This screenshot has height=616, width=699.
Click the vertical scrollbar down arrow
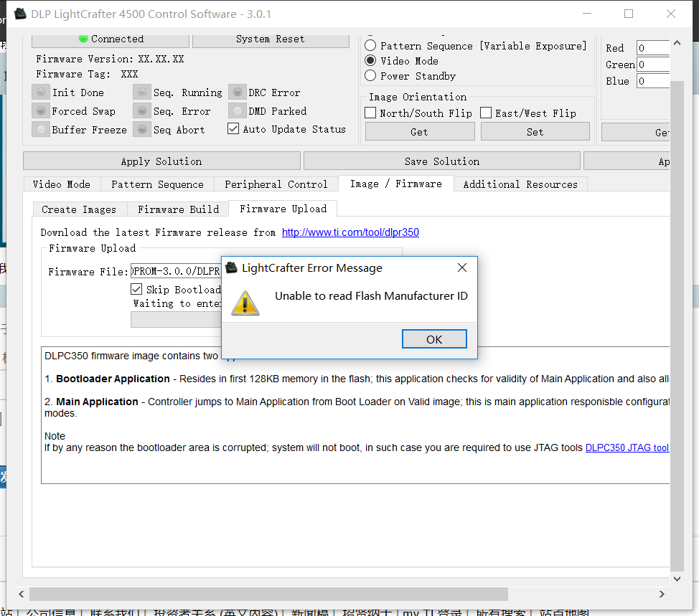(677, 579)
